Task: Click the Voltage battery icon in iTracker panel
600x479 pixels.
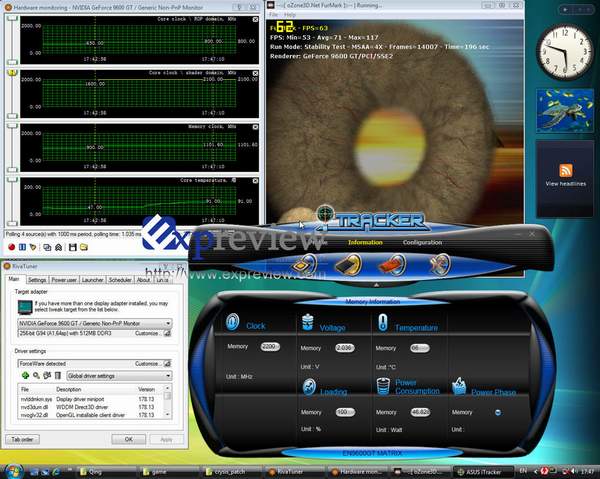Action: [x=308, y=323]
